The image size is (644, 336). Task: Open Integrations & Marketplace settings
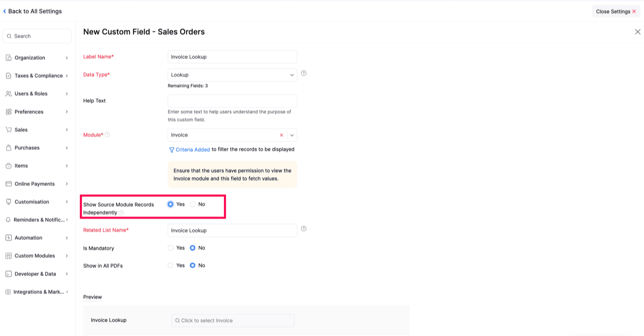37,292
